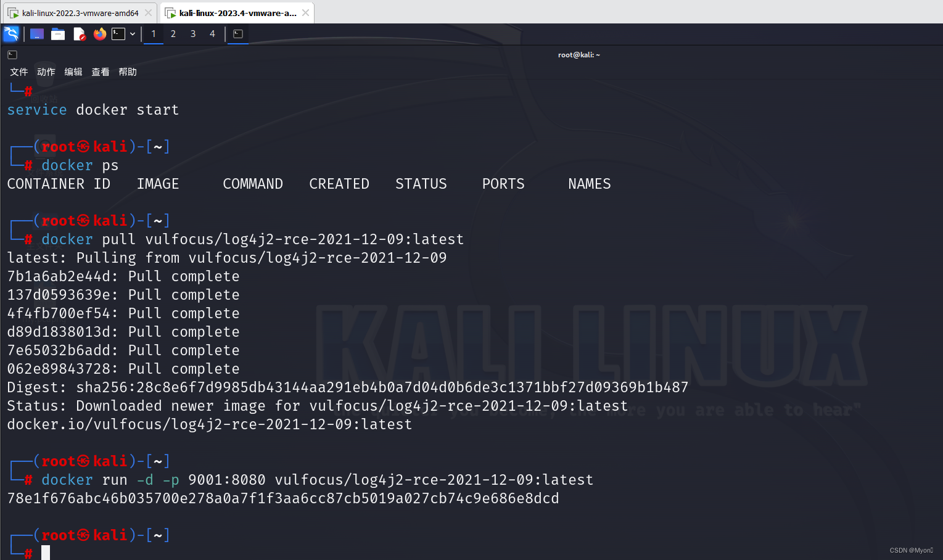Click the CREATED column header text

point(339,184)
